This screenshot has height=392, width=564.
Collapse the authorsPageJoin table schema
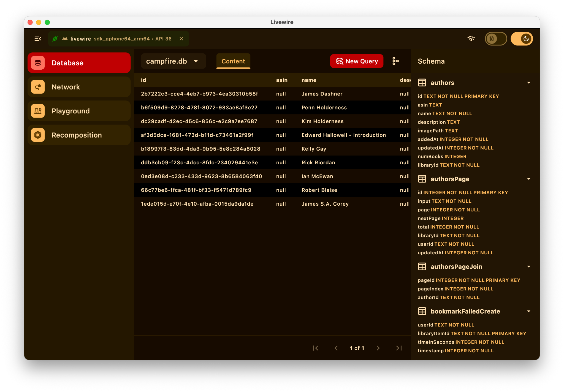tap(529, 266)
